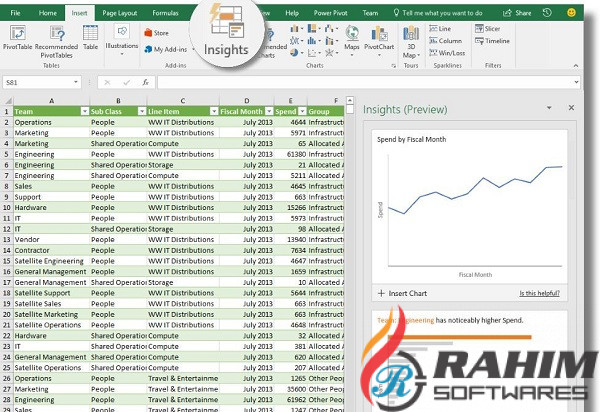Open the Spend filter dropdown
The height and width of the screenshot is (412, 600).
pos(302,111)
